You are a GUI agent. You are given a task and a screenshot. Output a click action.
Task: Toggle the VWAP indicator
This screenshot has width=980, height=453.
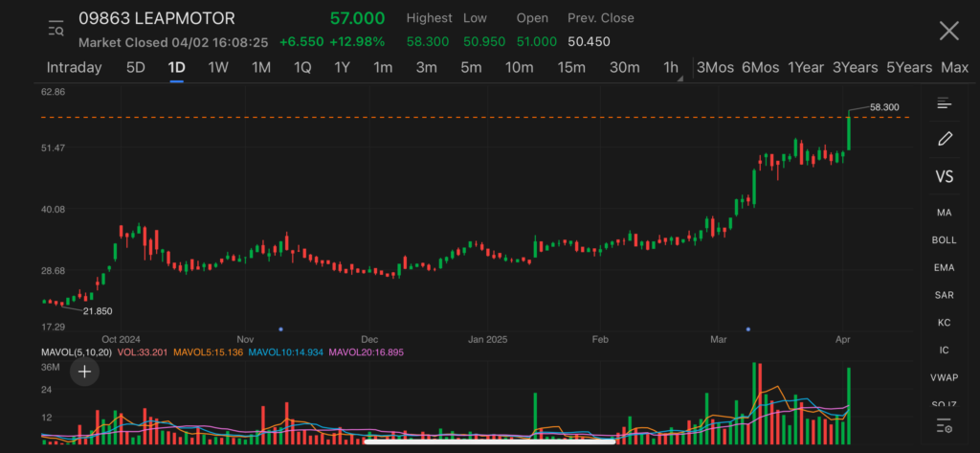tap(944, 378)
